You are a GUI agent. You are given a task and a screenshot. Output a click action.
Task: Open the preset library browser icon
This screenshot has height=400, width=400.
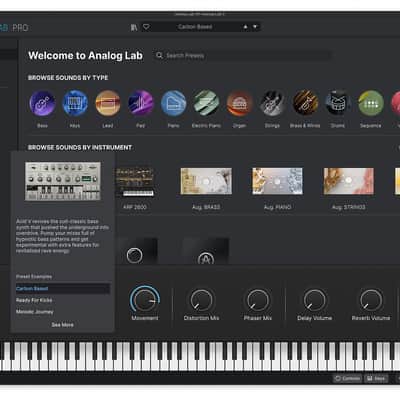point(134,27)
